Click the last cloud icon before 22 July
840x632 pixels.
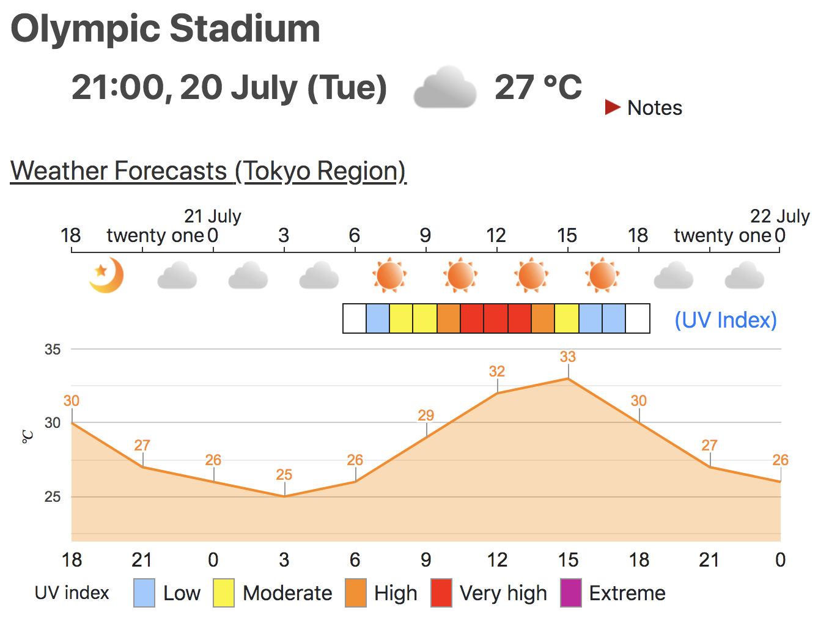[x=744, y=276]
